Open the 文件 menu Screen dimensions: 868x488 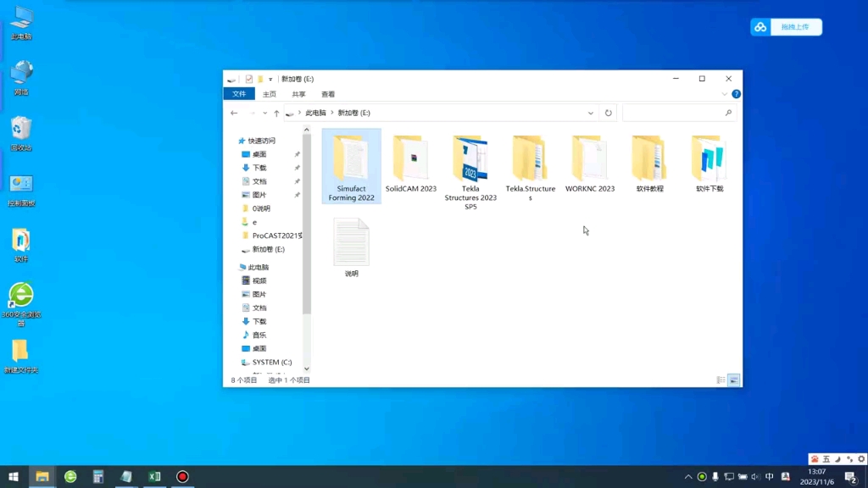pos(238,93)
